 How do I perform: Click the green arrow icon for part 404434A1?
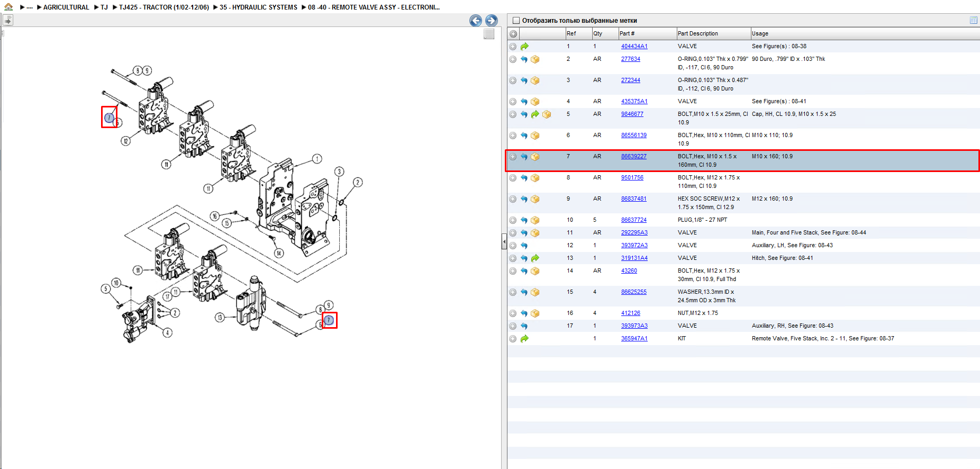524,47
